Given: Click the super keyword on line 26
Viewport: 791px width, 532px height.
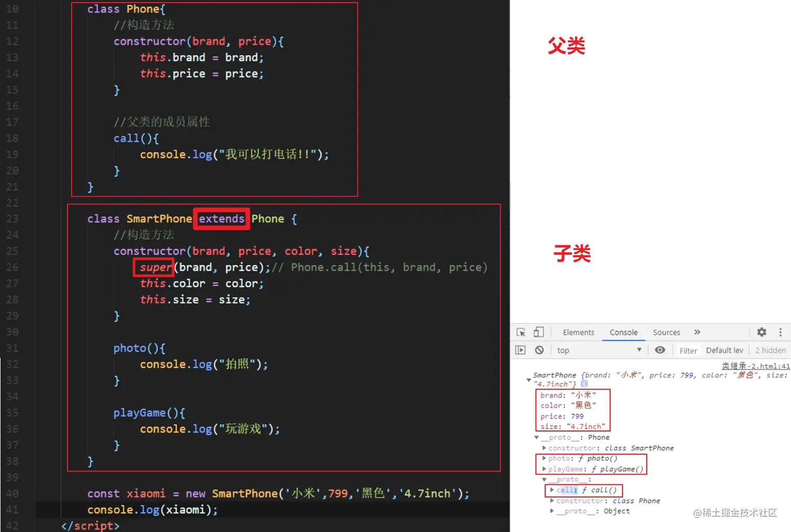Looking at the screenshot, I should pyautogui.click(x=155, y=267).
